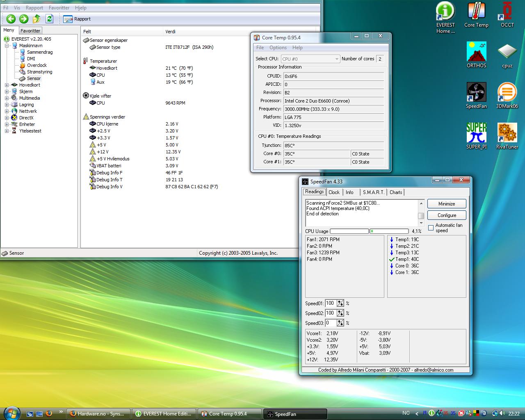Open OCCT desktop icon
Screen dimensions: 525x420
pyautogui.click(x=507, y=15)
